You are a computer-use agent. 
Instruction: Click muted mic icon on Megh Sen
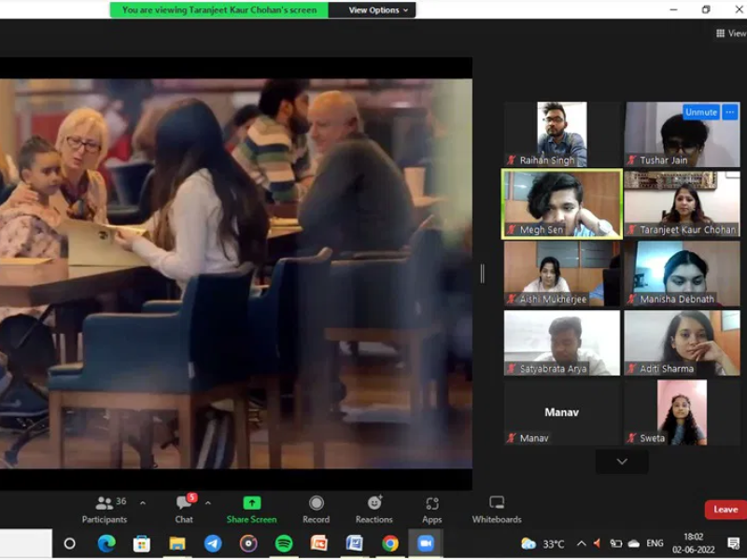pyautogui.click(x=511, y=230)
